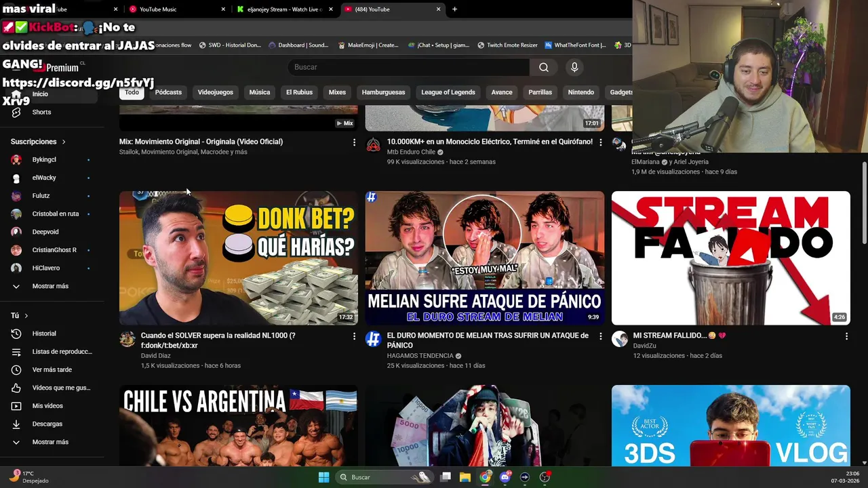Play the STREAM FALLIDO thumbnail video

point(731,258)
